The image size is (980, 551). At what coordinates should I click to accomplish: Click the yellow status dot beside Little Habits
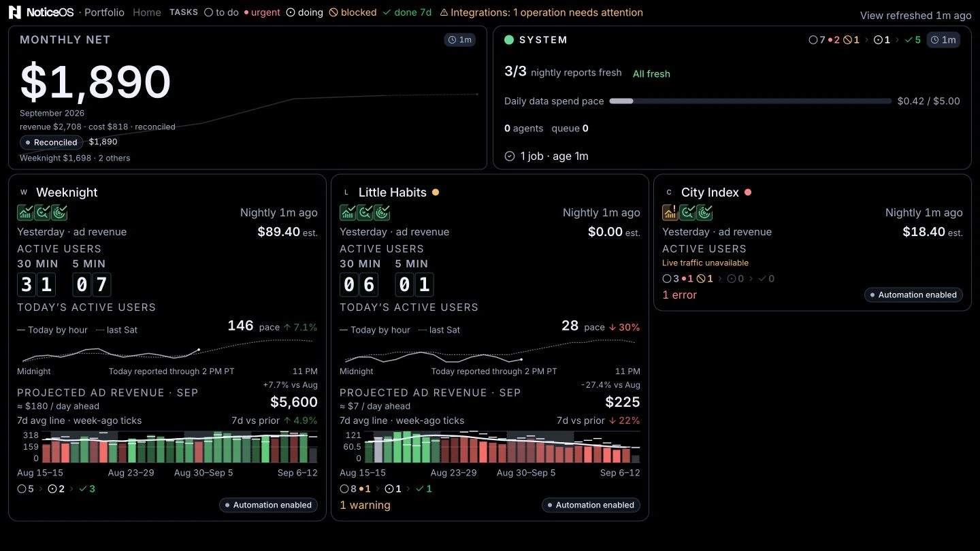pyautogui.click(x=436, y=193)
